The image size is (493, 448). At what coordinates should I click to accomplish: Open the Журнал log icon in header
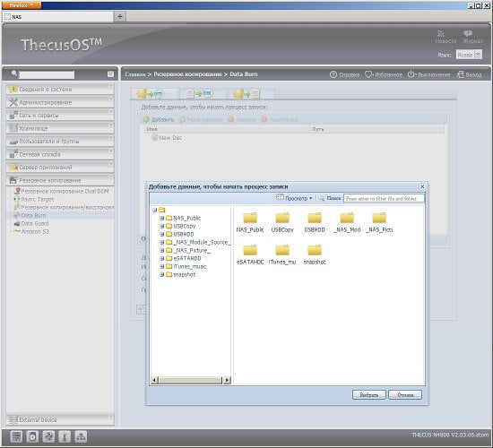coord(468,33)
